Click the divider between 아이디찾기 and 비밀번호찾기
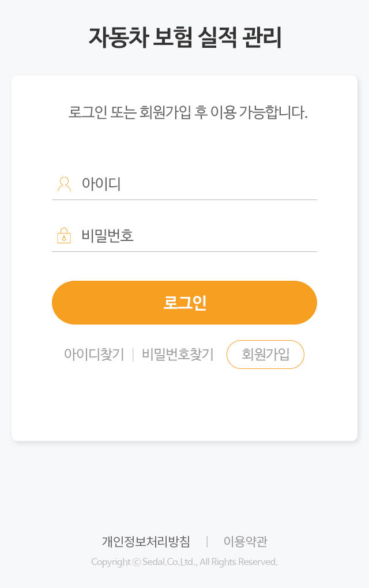369x588 pixels. [133, 355]
